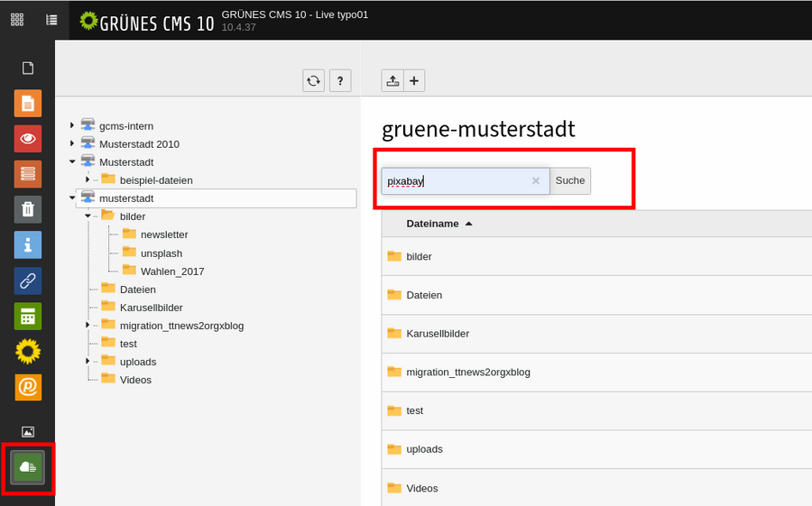The image size is (812, 506).
Task: Collapse the Musterstadt storage node
Action: pyautogui.click(x=72, y=161)
